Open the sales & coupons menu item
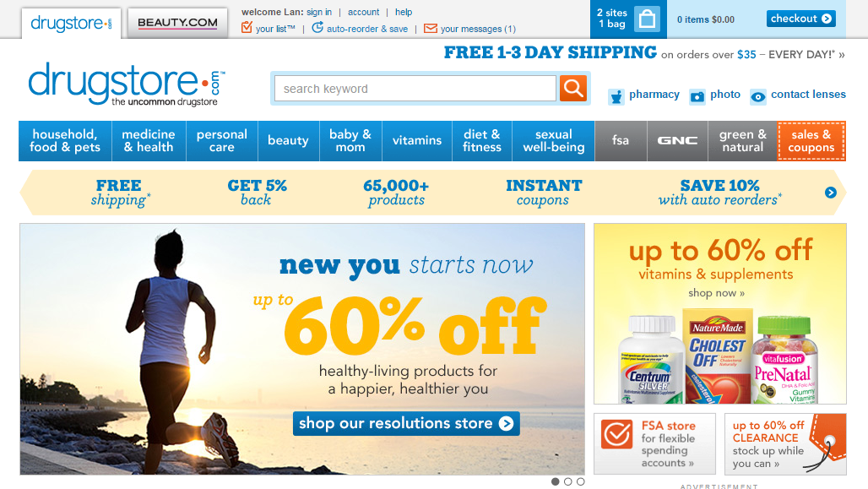Viewport: 868px width, 489px height. 811,141
